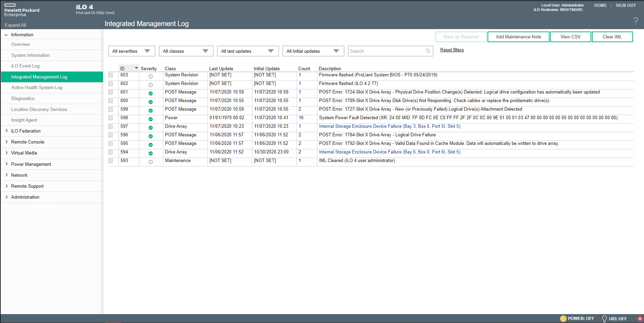Open the All severities filter dropdown
This screenshot has width=644, height=323.
click(x=132, y=51)
